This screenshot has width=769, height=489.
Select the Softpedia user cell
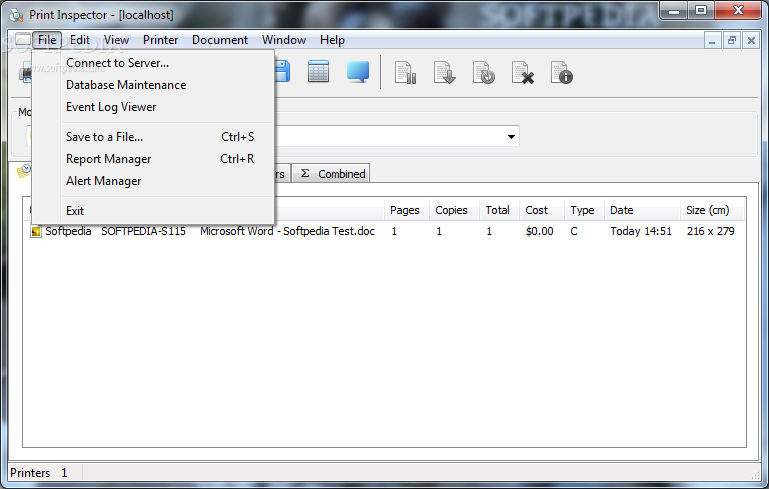click(68, 231)
